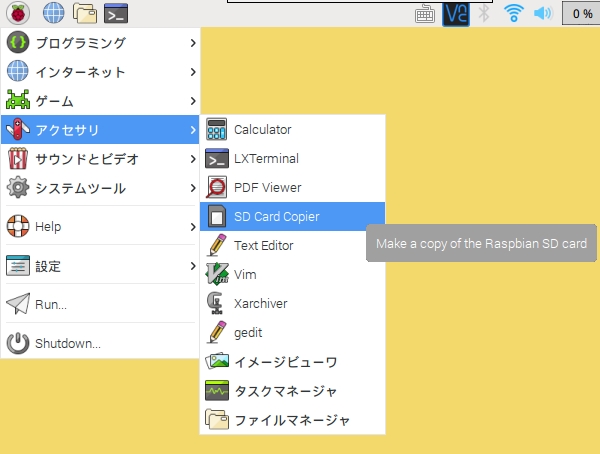Click Shutdown... in the main menu
This screenshot has height=454, width=600.
[x=67, y=343]
